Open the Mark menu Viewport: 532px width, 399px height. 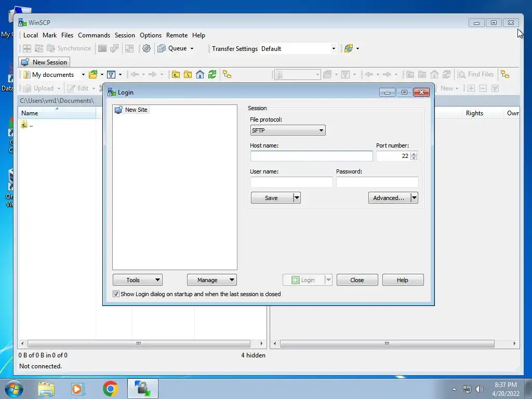pos(49,35)
